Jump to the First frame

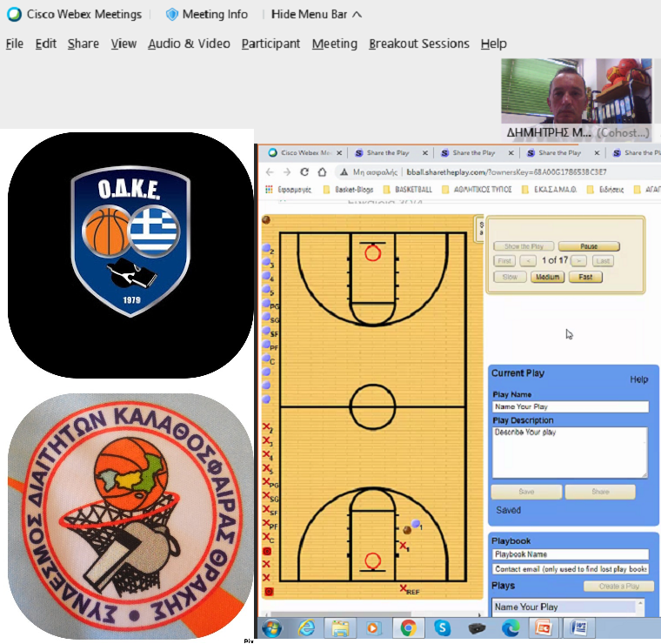pos(504,261)
